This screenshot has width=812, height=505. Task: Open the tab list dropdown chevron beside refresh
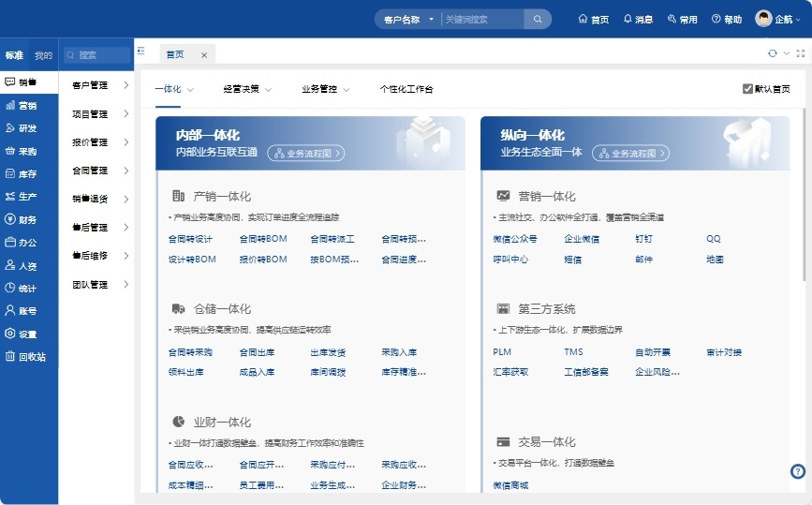click(787, 53)
